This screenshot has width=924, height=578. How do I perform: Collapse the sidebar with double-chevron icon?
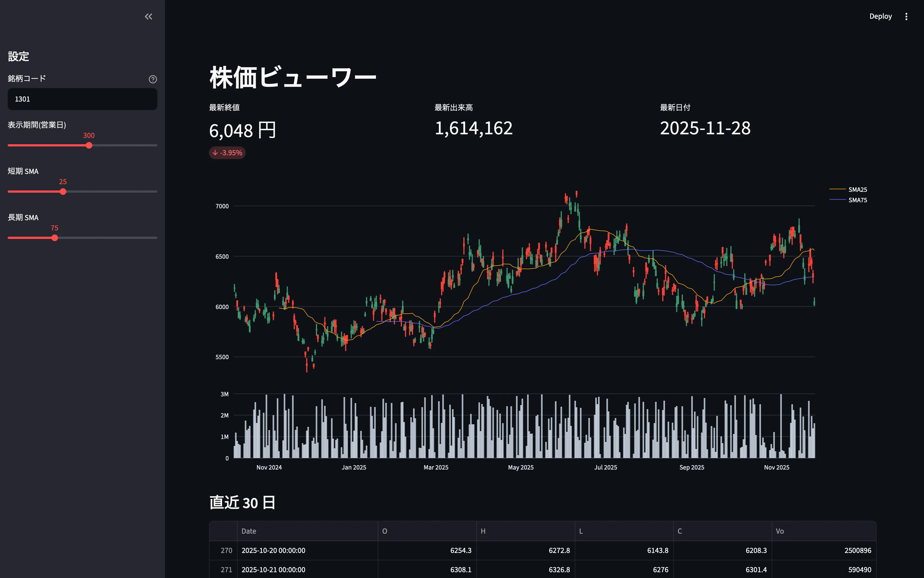pyautogui.click(x=148, y=17)
